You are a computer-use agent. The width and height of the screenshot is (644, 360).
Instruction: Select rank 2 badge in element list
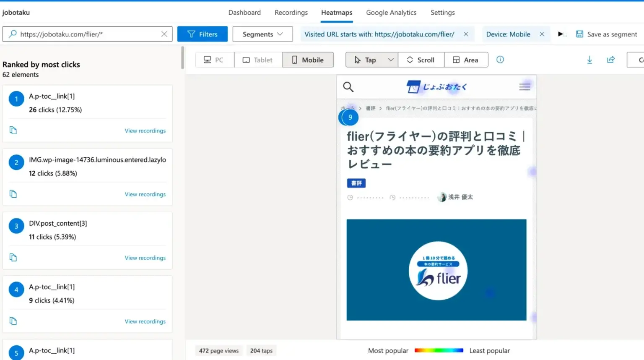pyautogui.click(x=16, y=162)
